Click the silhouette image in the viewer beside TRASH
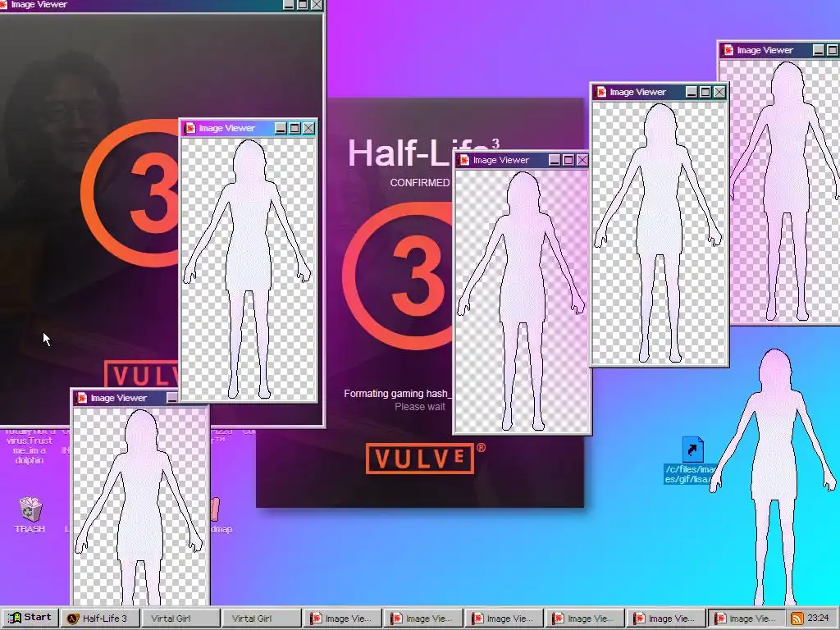 [139, 506]
